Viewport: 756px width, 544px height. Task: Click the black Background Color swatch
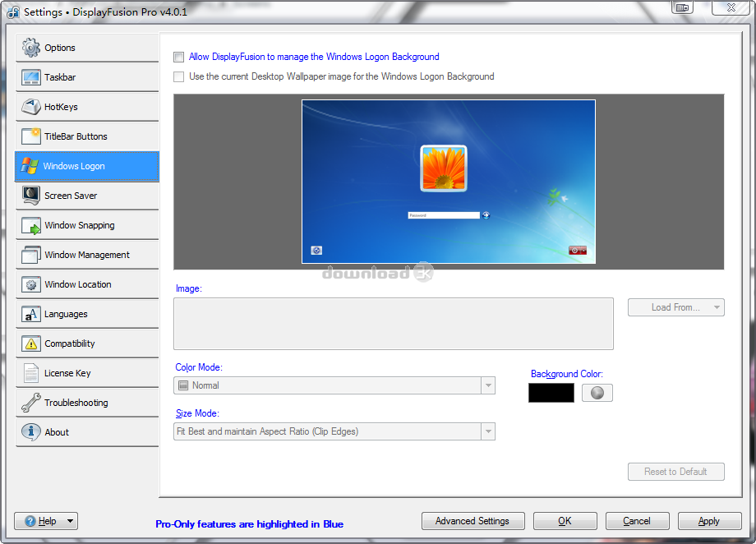pos(551,393)
